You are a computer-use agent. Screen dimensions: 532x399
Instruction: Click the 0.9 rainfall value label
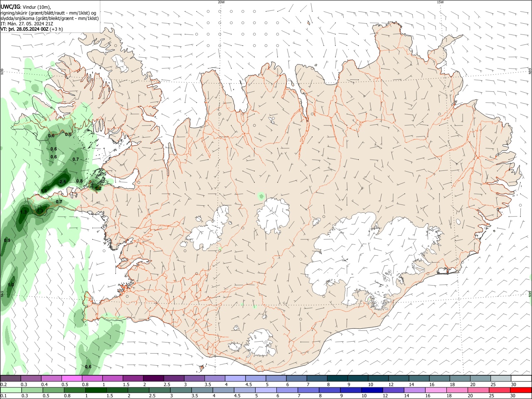pyautogui.click(x=7, y=240)
